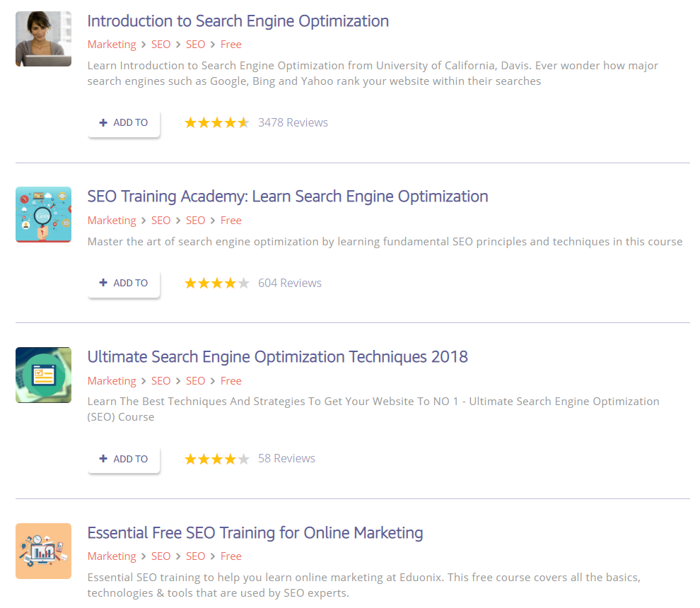Open the Essential Free SEO Training thumbnail
Screen dimensions: 700x608
[43, 551]
